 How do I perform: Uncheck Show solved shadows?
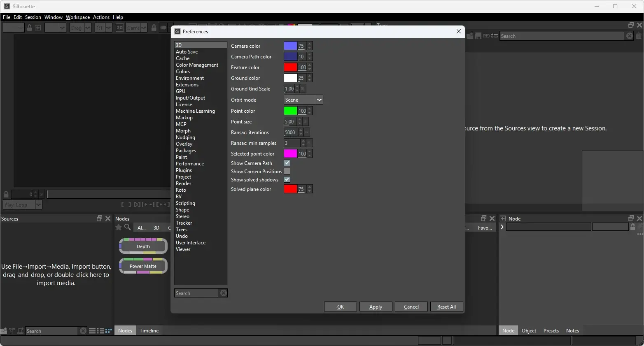[287, 179]
